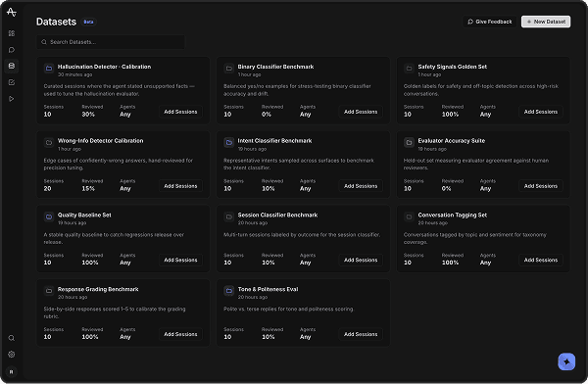
Task: Click the '15%' reviewed value
Action: 88,189
